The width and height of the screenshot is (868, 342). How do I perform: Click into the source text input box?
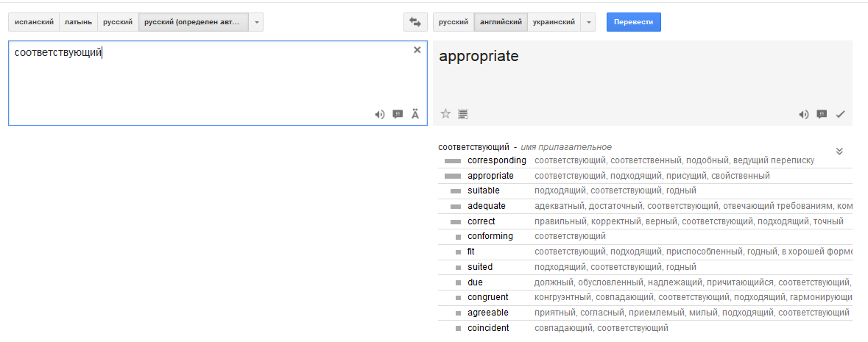coord(218,83)
